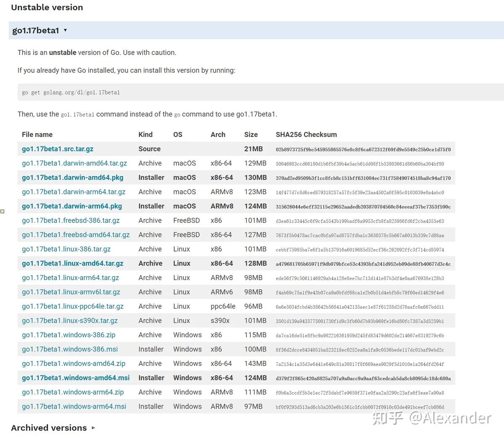Download go1.17beta1.windows-arm64.msi installer
Screen dimensions: 504x438
[x=74, y=407]
